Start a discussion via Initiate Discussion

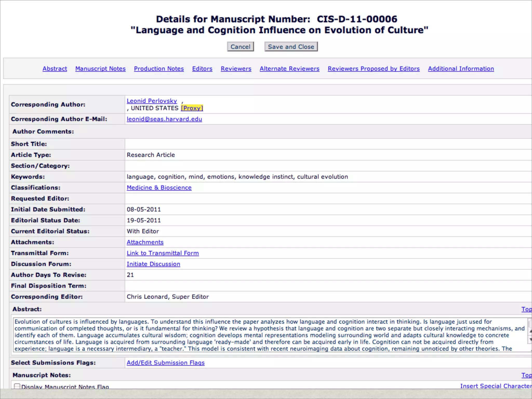153,264
